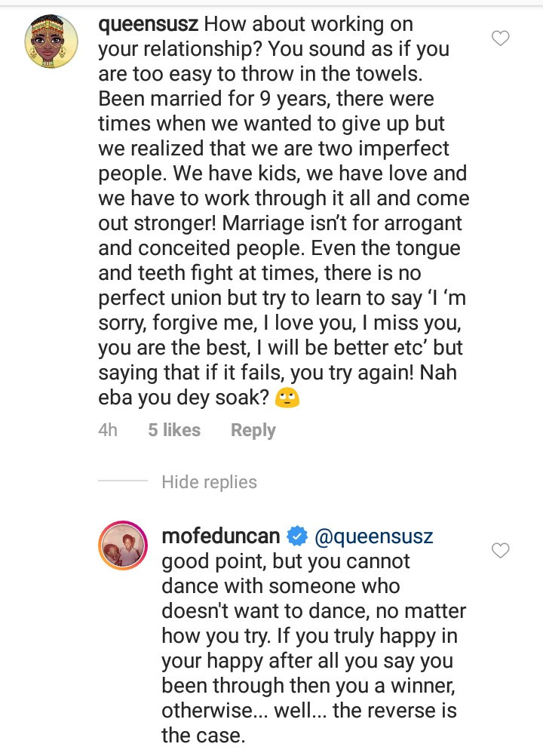Reply to the queensusz comment
This screenshot has width=543, height=756.
253,430
